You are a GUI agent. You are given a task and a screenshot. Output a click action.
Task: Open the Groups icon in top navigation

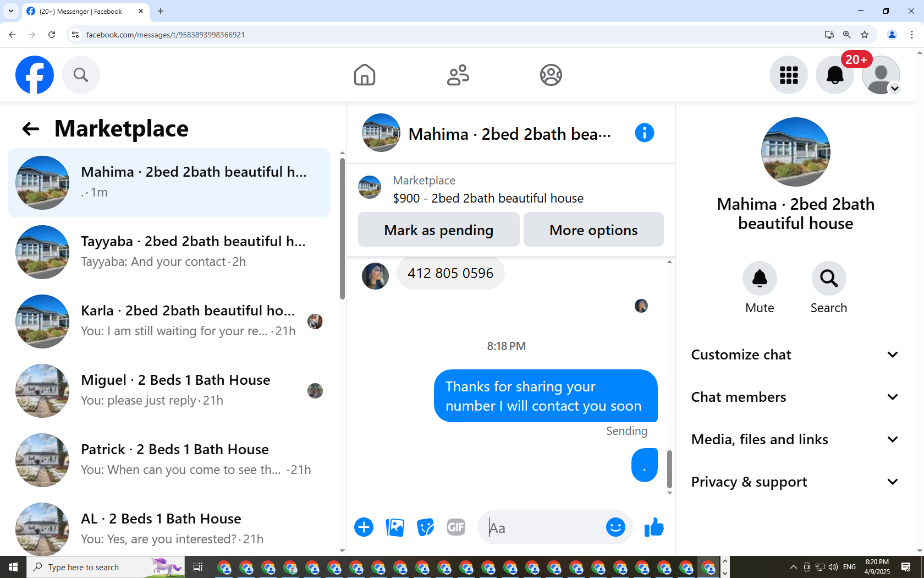tap(551, 75)
